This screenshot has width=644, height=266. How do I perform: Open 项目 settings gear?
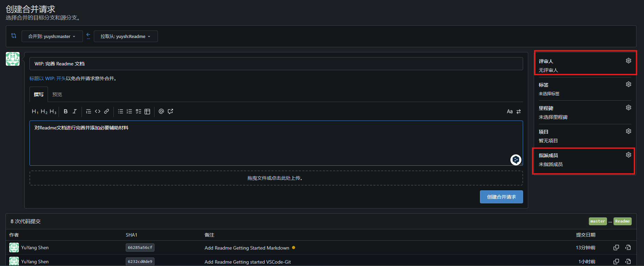coord(629,131)
